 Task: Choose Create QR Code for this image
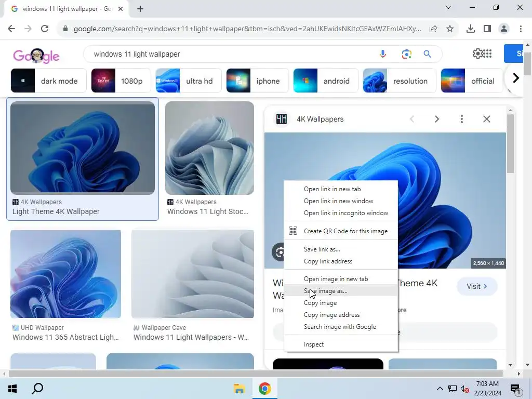(x=341, y=231)
